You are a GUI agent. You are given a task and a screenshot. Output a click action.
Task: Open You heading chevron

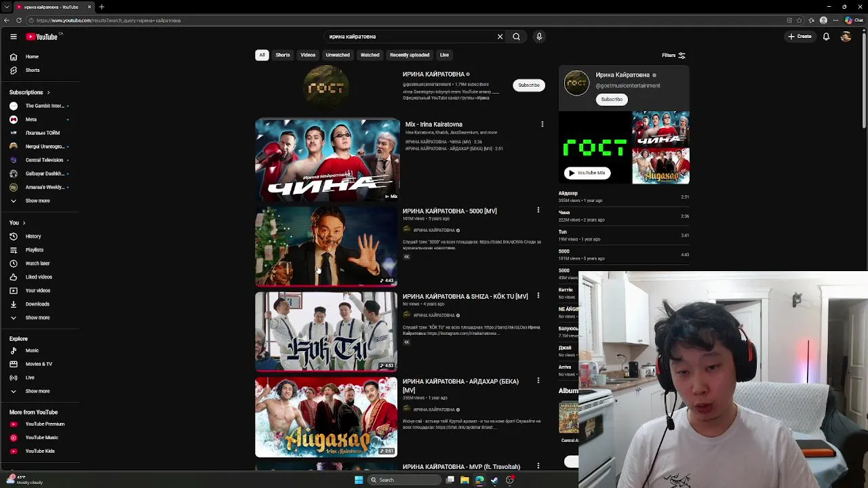(x=24, y=223)
